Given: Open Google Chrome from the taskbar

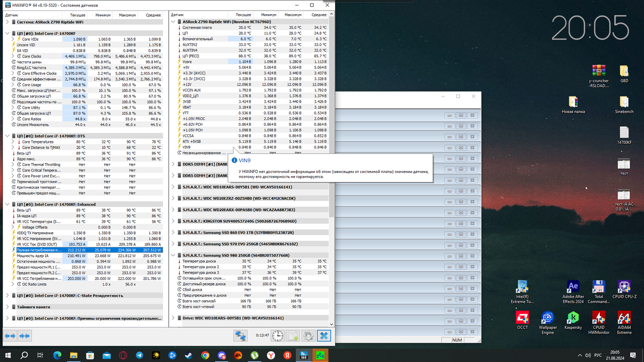Looking at the screenshot, I should point(205,355).
